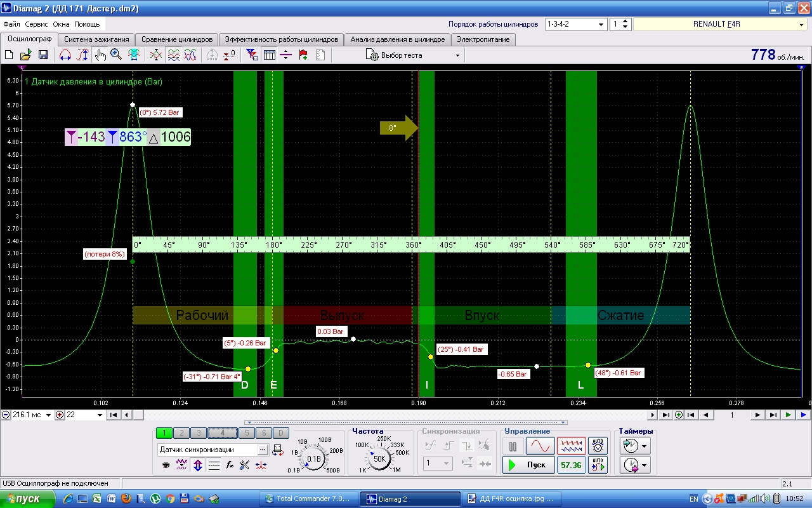812x508 pixels.
Task: Open the Выбор теста dropdown
Action: [x=457, y=55]
